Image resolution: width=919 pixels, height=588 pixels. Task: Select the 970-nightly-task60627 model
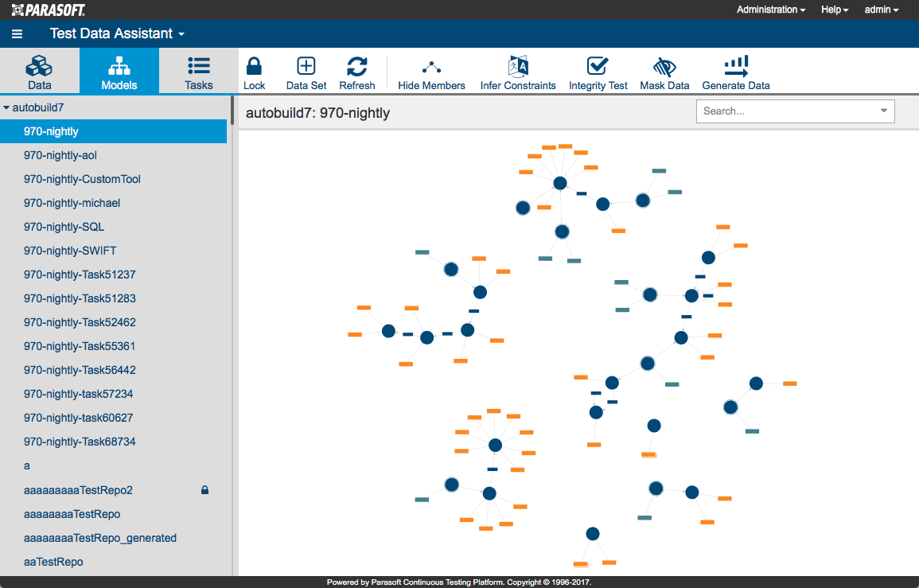click(113, 418)
